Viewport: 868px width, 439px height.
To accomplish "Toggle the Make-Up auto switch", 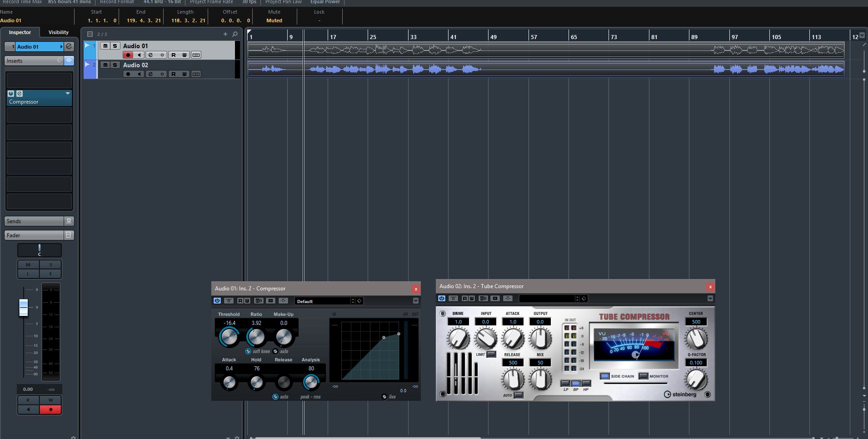I will pyautogui.click(x=275, y=351).
